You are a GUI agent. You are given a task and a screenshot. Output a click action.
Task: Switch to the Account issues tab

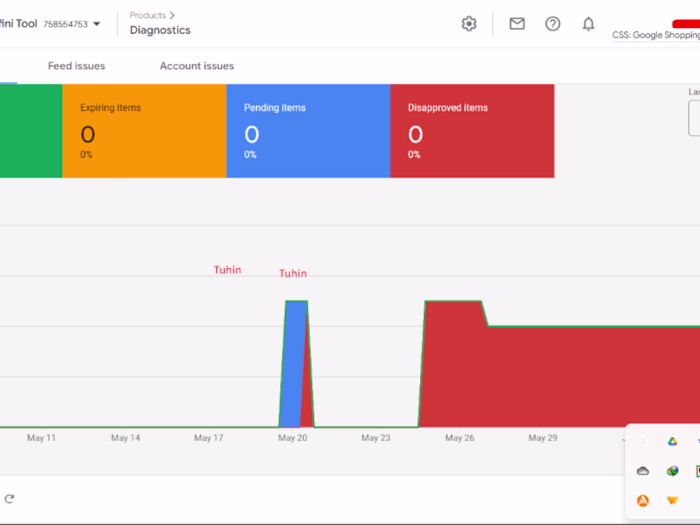(x=197, y=66)
